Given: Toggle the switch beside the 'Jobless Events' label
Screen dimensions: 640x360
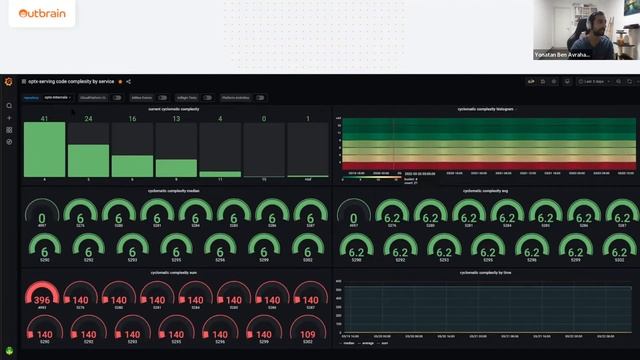Looking at the screenshot, I should pos(162,98).
